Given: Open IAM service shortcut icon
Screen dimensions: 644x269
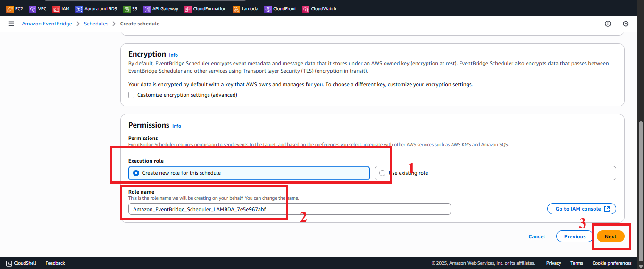Looking at the screenshot, I should 56,9.
